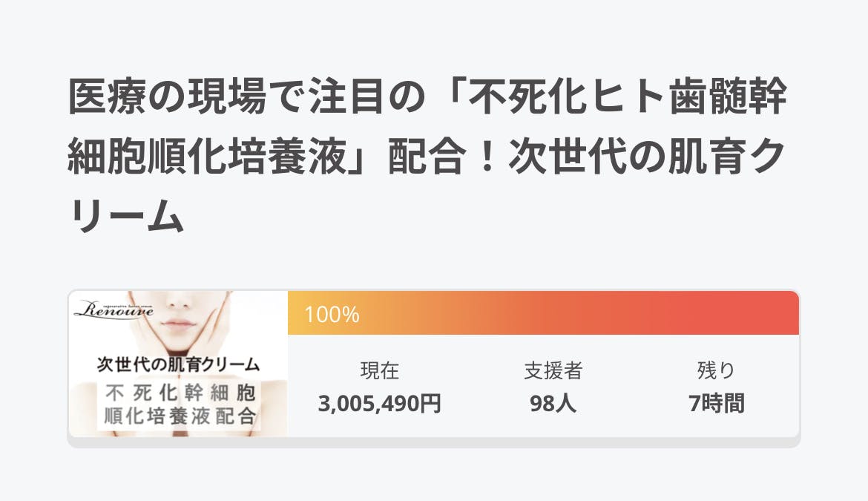Click the funding progress bar
The width and height of the screenshot is (868, 501).
pyautogui.click(x=543, y=314)
